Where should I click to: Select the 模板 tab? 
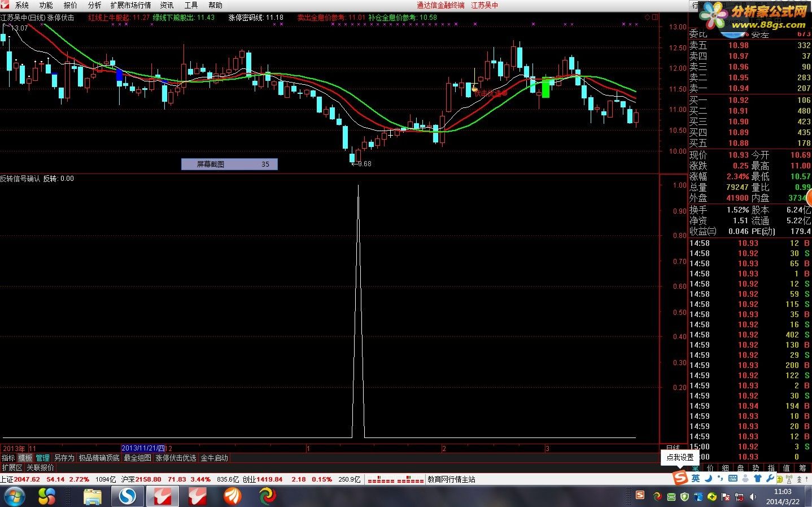tap(25, 458)
